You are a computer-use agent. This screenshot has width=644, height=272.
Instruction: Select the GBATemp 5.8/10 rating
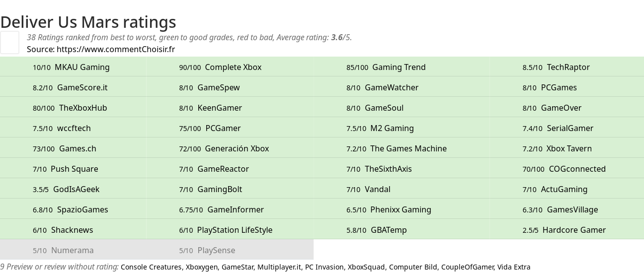point(377,230)
